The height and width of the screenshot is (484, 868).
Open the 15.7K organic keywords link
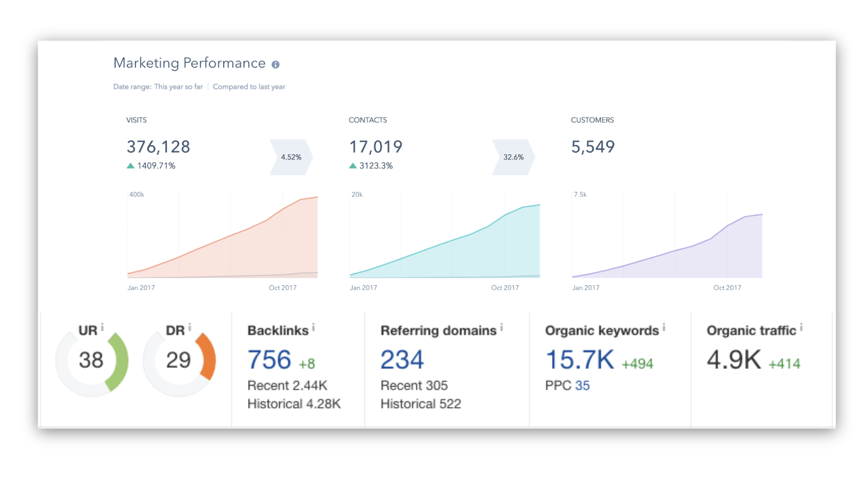(580, 360)
